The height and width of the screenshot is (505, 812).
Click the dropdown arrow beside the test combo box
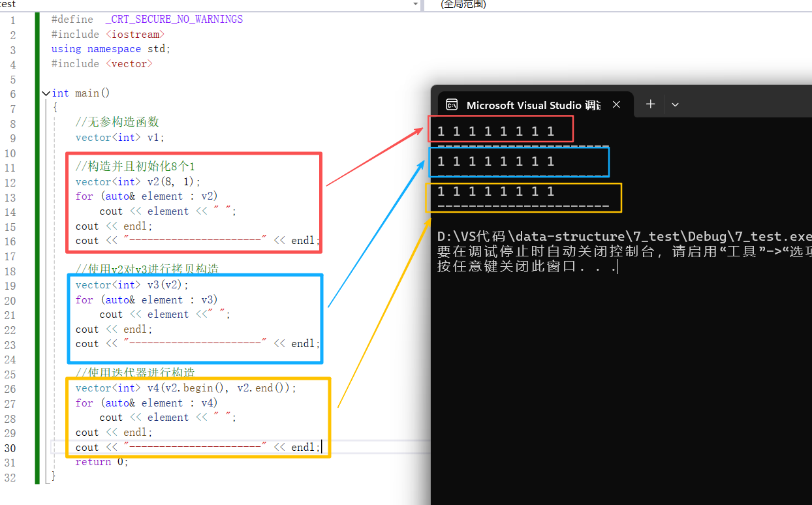415,5
